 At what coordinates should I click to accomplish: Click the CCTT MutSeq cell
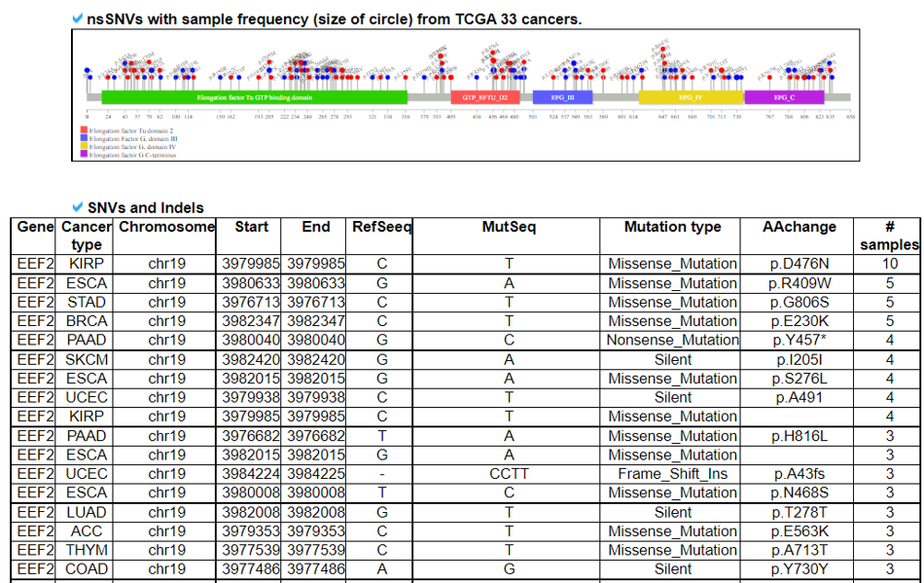pyautogui.click(x=509, y=474)
